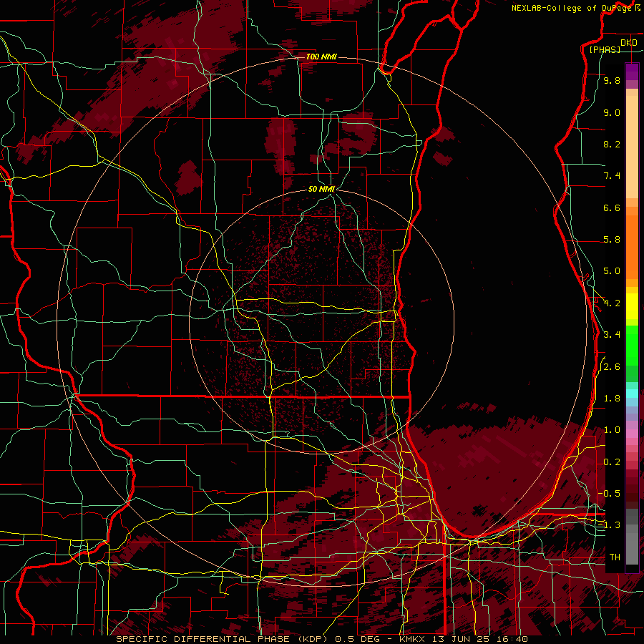Click the 7.4 value on the color scale

612,176
